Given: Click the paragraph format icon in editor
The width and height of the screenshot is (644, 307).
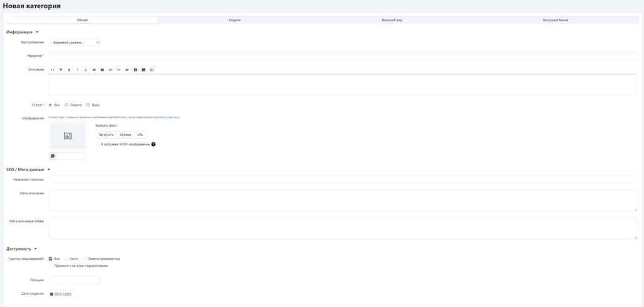Looking at the screenshot, I should tap(61, 70).
